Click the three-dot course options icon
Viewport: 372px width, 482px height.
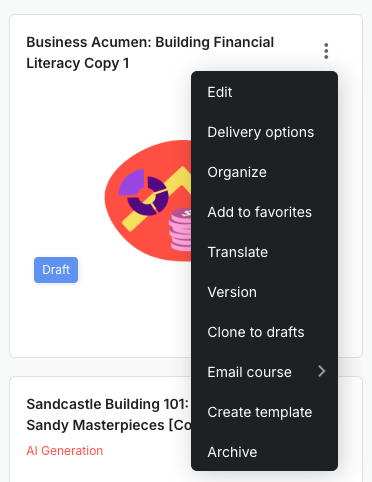(326, 51)
